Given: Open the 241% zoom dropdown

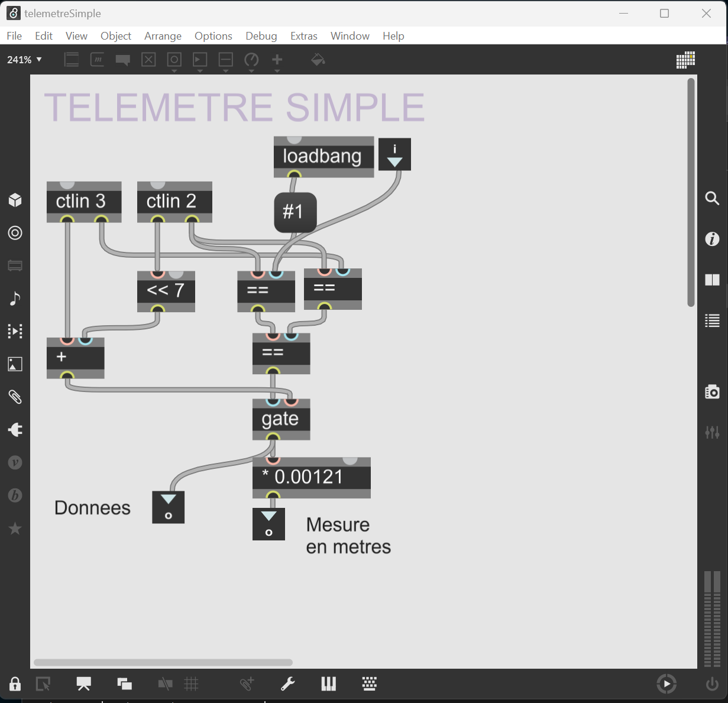Looking at the screenshot, I should (x=24, y=60).
